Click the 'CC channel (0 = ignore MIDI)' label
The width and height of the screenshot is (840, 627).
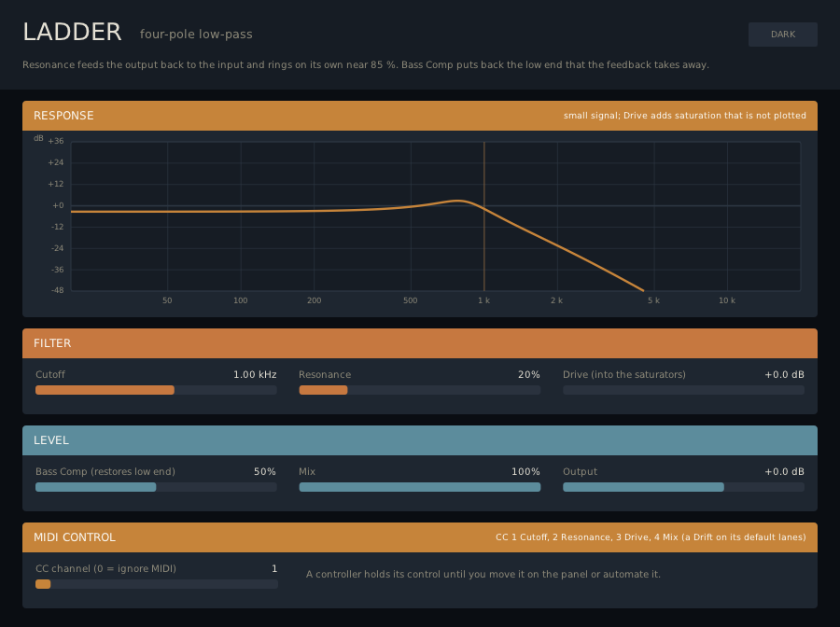coord(105,568)
